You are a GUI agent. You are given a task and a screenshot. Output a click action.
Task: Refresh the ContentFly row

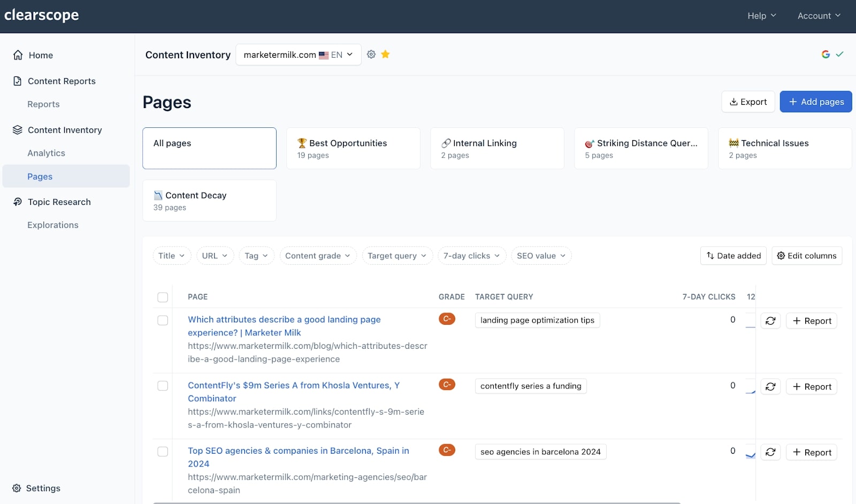(770, 387)
